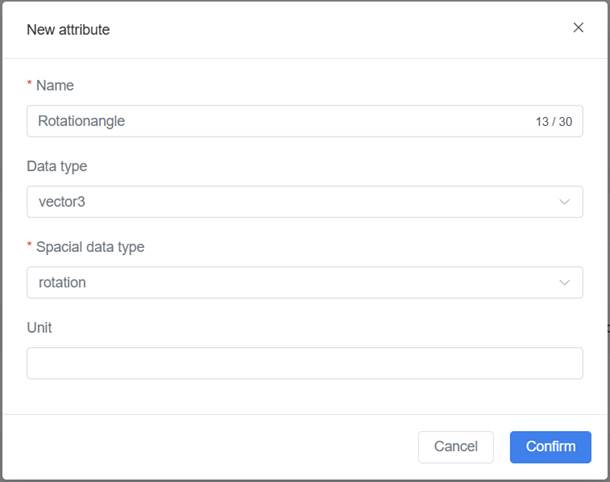Close the New attribute dialog

pyautogui.click(x=578, y=28)
